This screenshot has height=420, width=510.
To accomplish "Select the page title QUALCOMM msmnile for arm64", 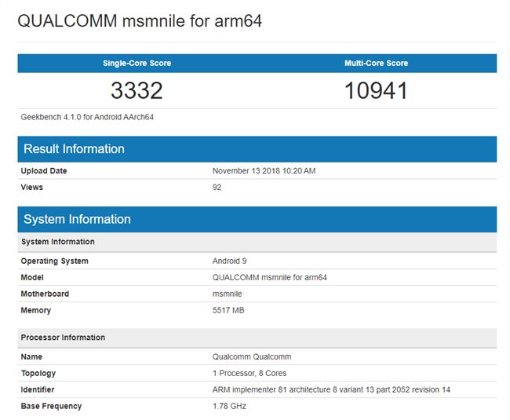I will [140, 21].
